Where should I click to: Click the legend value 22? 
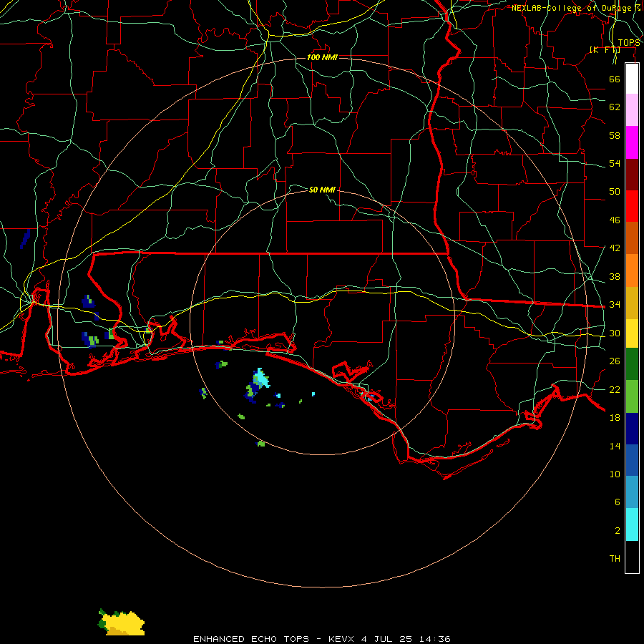point(615,389)
